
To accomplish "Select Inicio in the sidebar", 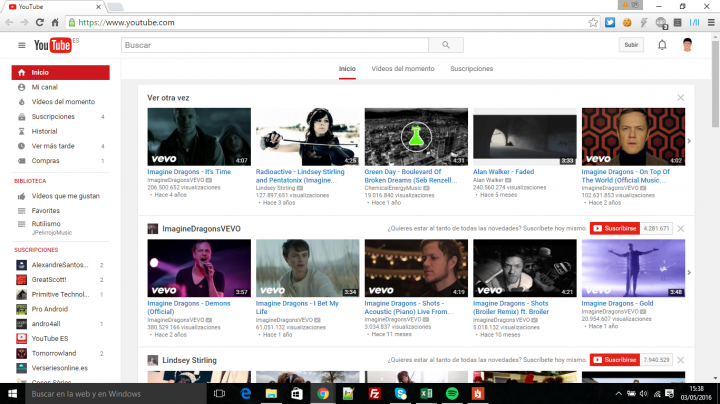I will coord(61,73).
